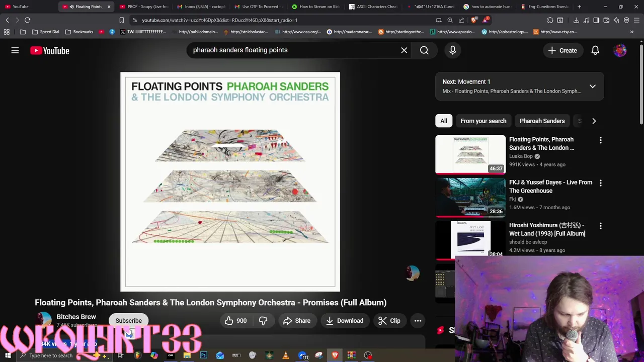Open apps grid in bookmarks bar
The height and width of the screenshot is (362, 644).
point(7,32)
